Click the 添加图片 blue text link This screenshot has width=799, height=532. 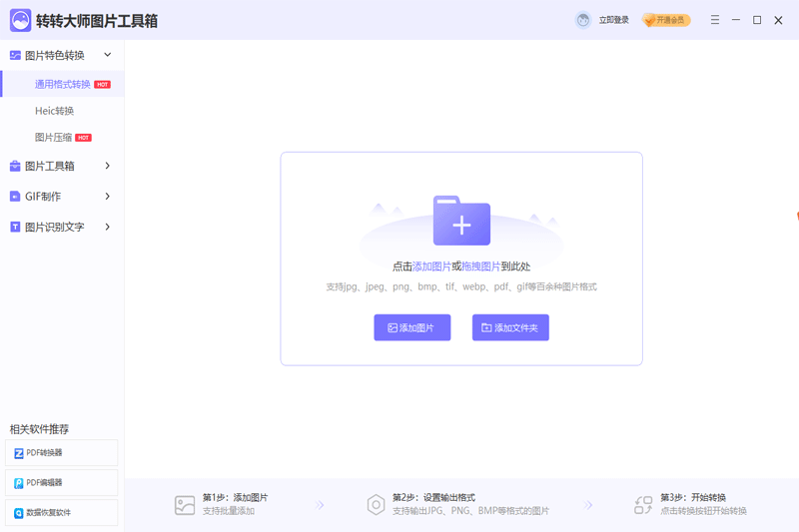(x=431, y=266)
